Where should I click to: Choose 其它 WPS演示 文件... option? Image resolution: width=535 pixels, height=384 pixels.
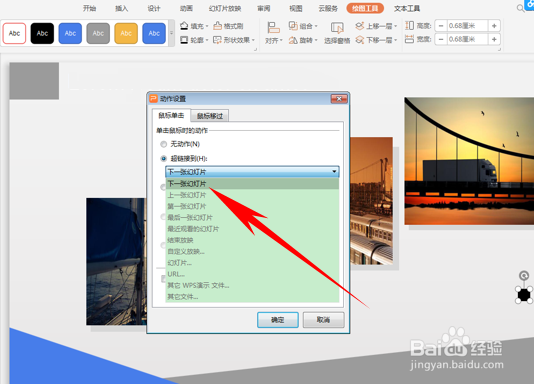(x=252, y=285)
